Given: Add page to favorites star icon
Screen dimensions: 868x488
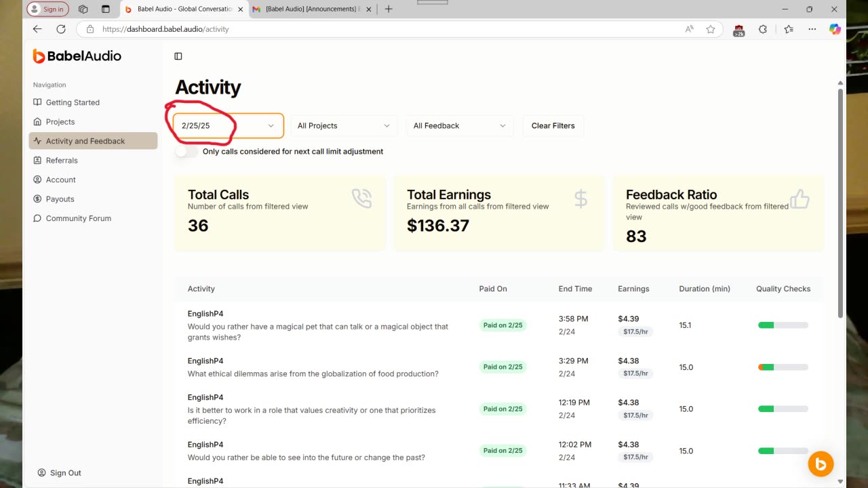Looking at the screenshot, I should 711,29.
